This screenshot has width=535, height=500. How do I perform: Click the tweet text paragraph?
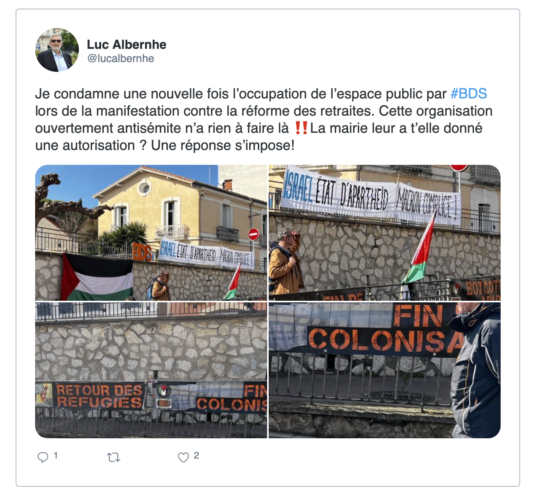[x=264, y=119]
